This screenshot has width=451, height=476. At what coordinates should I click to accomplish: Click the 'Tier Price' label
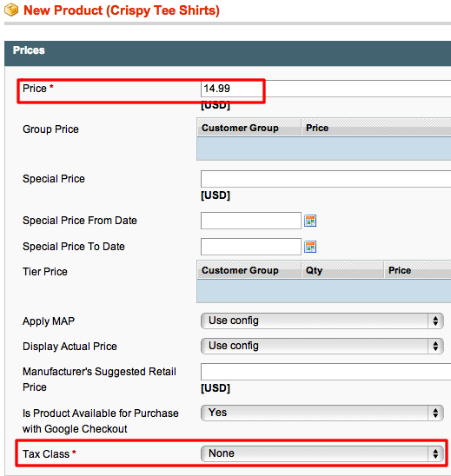tap(45, 272)
